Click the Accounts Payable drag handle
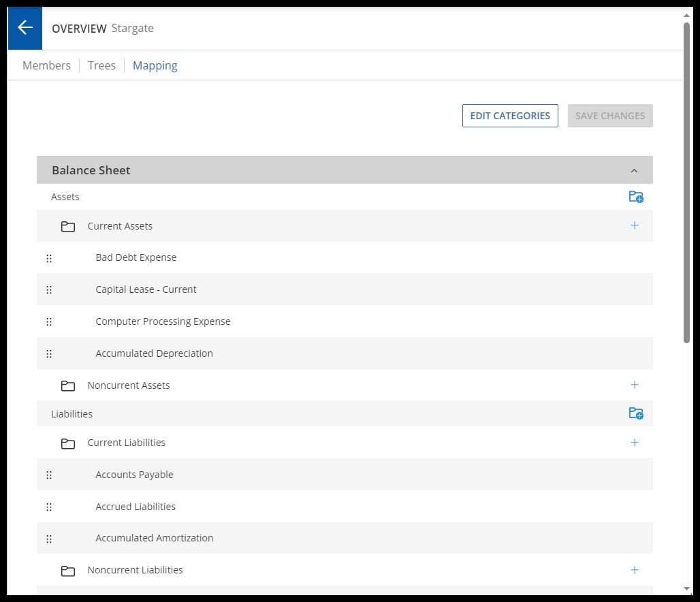The height and width of the screenshot is (602, 700). pyautogui.click(x=49, y=475)
